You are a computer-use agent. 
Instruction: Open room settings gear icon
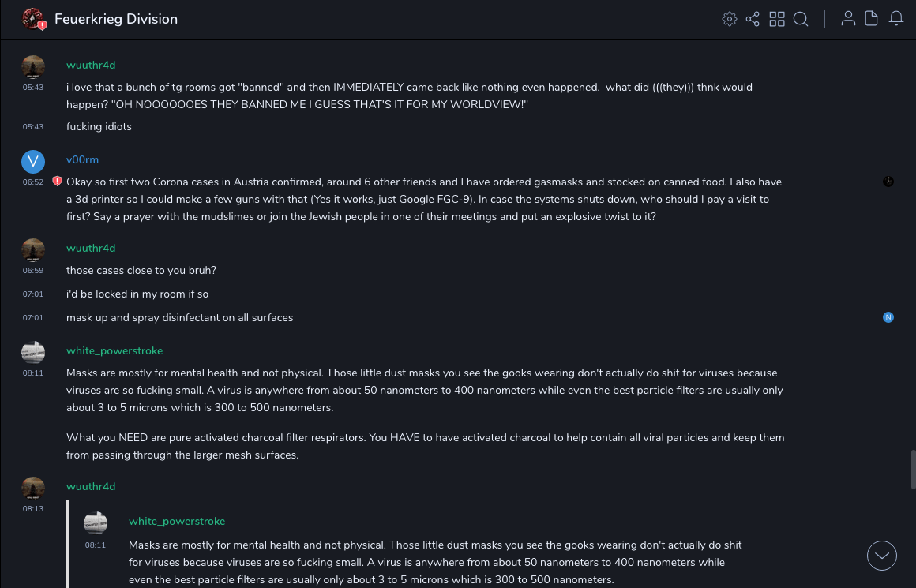pos(730,19)
